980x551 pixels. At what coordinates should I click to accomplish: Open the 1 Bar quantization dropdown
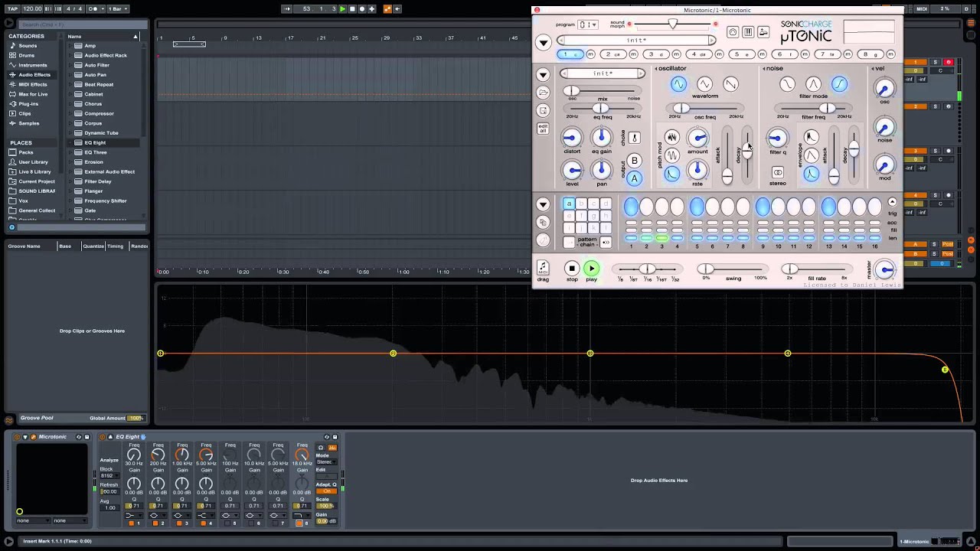coord(117,8)
